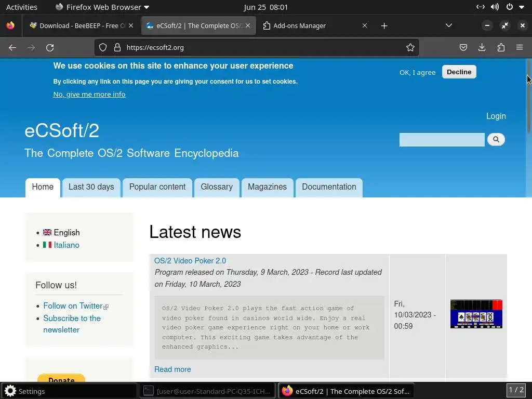Screen dimensions: 532x399
Task: Select the English language link
Action: pos(67,232)
